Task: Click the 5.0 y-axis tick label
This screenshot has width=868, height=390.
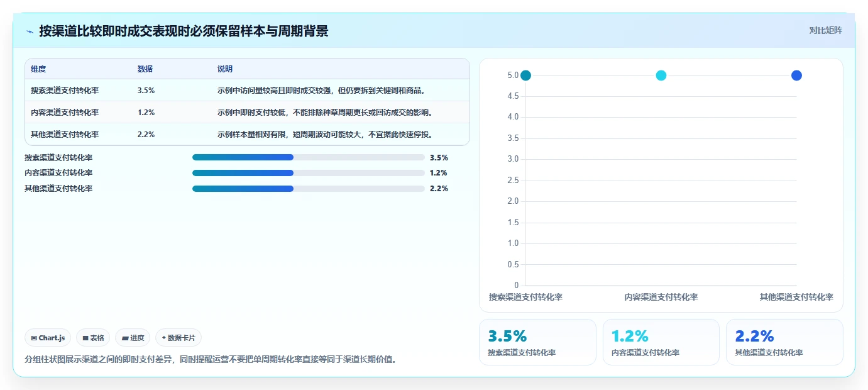Action: (x=513, y=75)
